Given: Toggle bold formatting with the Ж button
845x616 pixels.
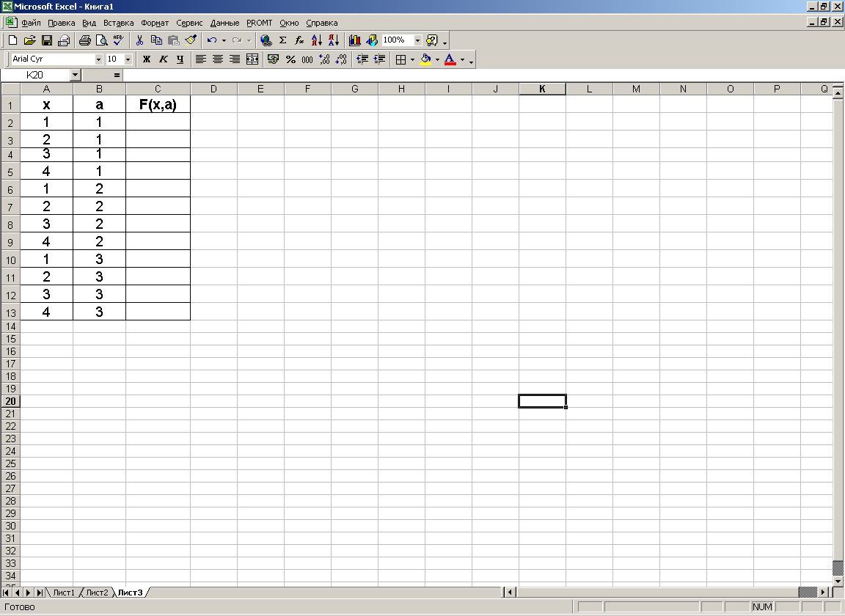Looking at the screenshot, I should coord(147,59).
